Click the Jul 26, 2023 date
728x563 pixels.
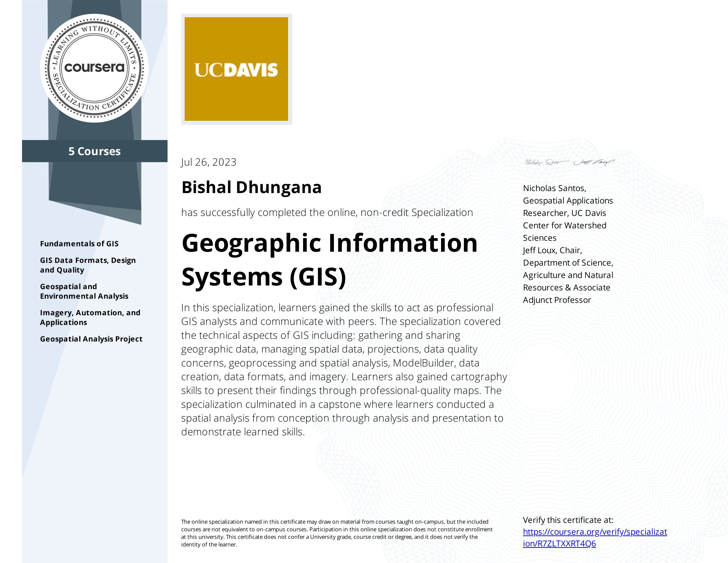tap(209, 162)
